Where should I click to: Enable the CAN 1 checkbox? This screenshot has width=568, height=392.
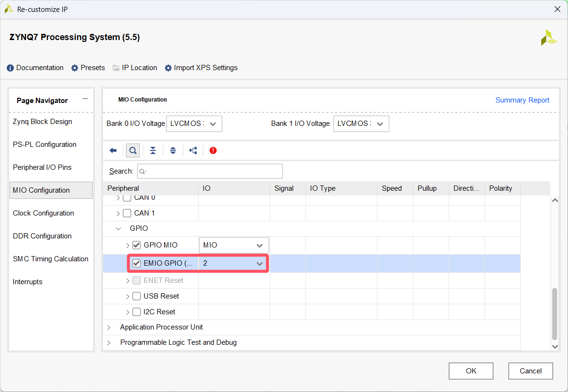point(127,213)
